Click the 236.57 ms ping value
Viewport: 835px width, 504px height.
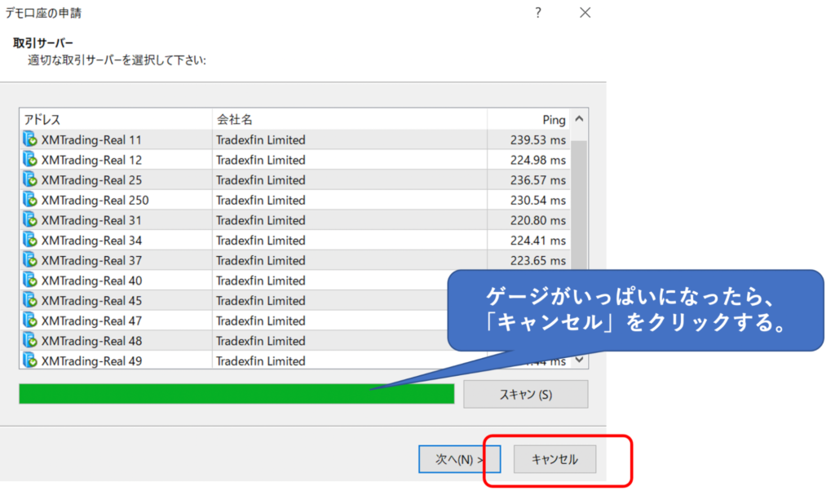tap(538, 180)
